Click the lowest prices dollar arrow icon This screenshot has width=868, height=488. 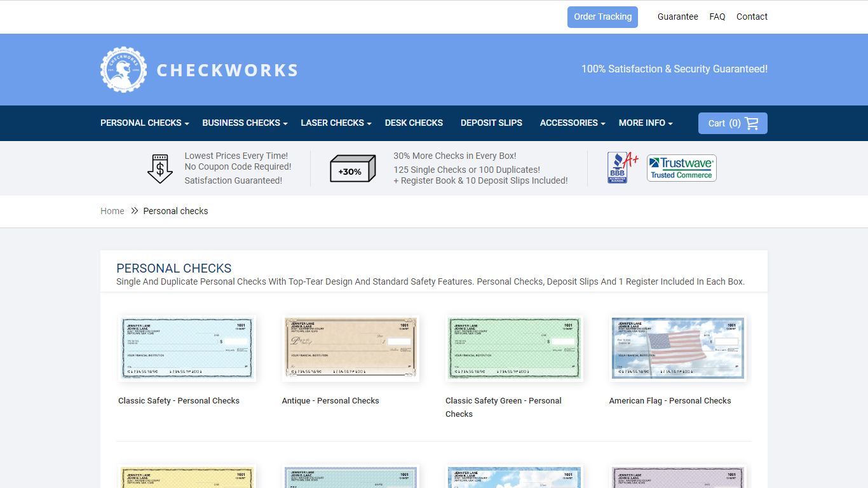[x=160, y=168]
